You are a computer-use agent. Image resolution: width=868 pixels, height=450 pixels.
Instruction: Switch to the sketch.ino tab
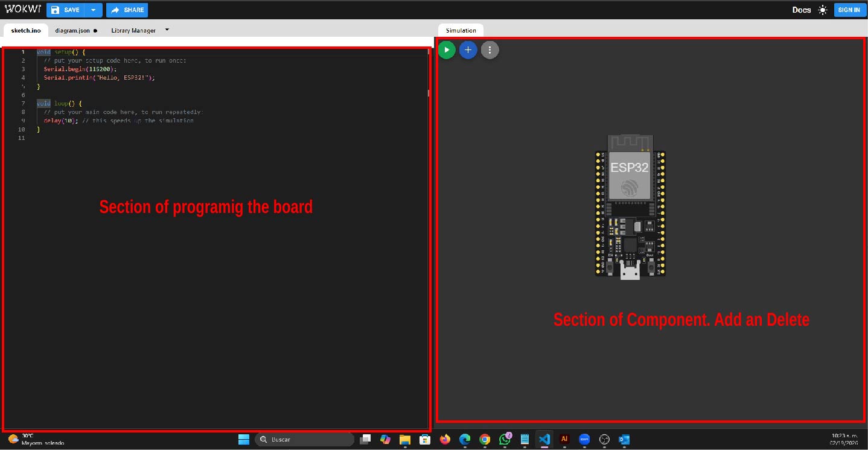[25, 30]
